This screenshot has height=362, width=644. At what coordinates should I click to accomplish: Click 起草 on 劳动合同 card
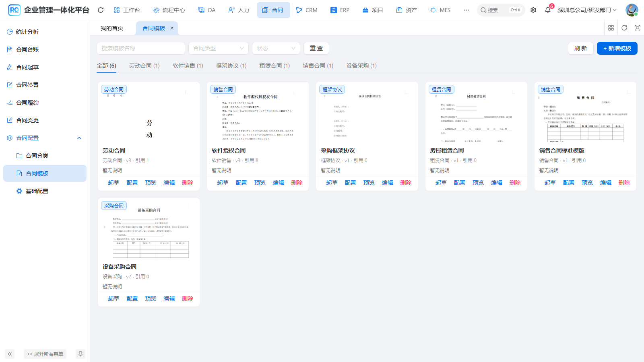(x=114, y=183)
